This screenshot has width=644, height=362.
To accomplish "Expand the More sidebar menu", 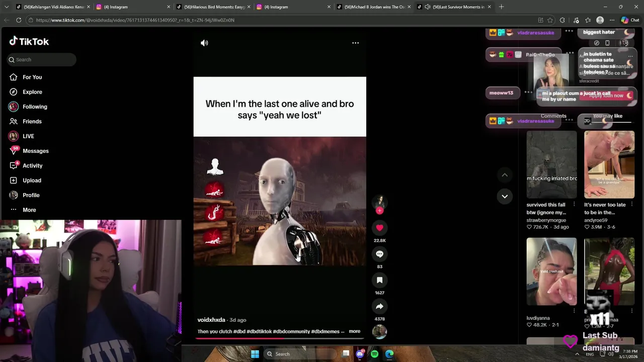I will pos(29,210).
